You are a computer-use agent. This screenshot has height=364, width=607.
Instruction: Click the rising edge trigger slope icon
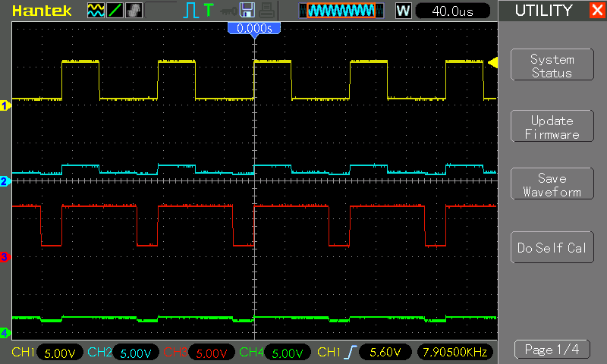(x=351, y=352)
